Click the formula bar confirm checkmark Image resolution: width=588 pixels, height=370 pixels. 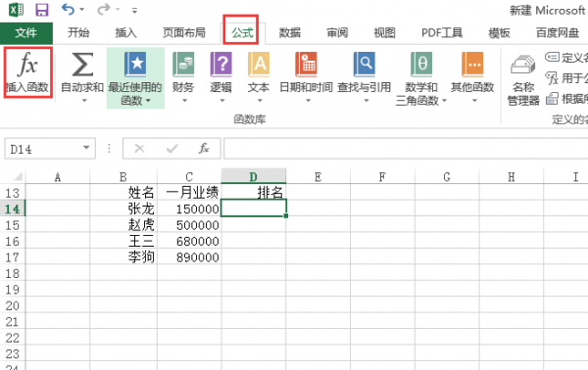[x=172, y=149]
